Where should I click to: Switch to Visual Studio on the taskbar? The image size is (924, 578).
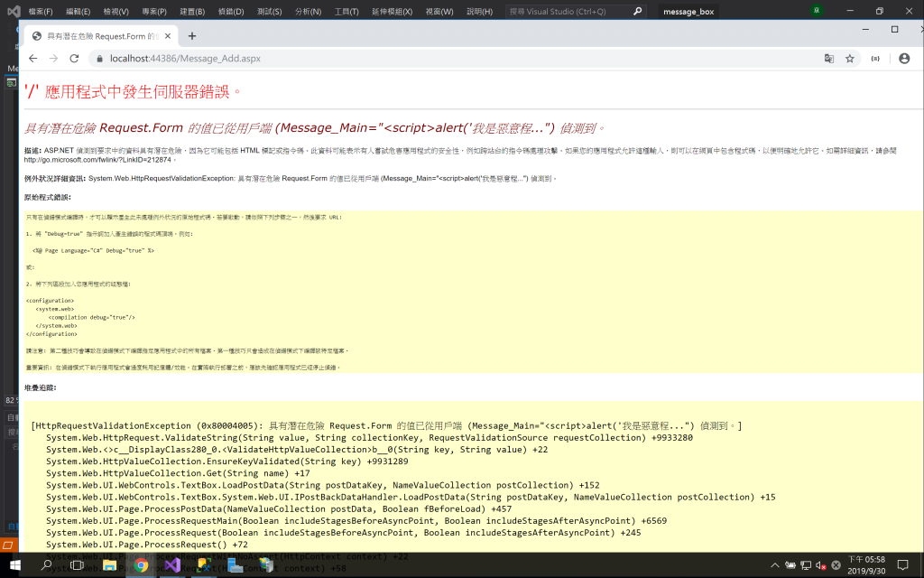(172, 565)
